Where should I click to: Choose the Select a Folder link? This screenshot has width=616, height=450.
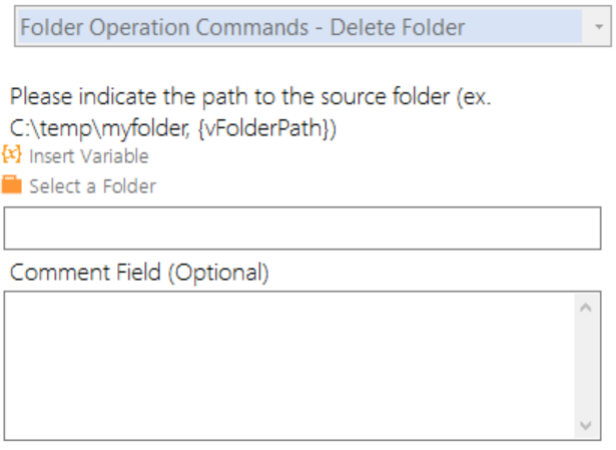click(x=93, y=186)
